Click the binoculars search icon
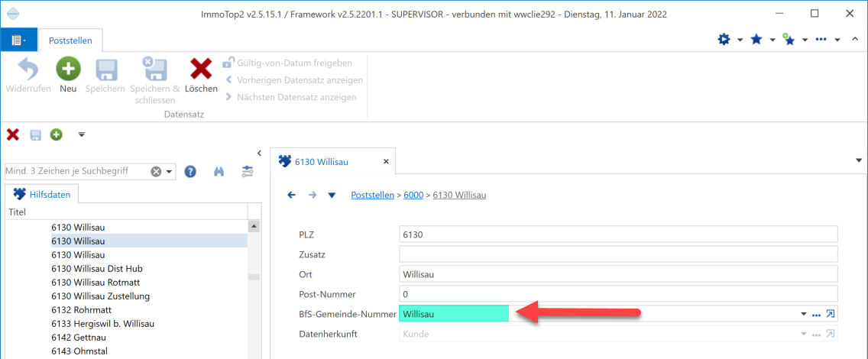The width and height of the screenshot is (868, 359). pyautogui.click(x=219, y=172)
